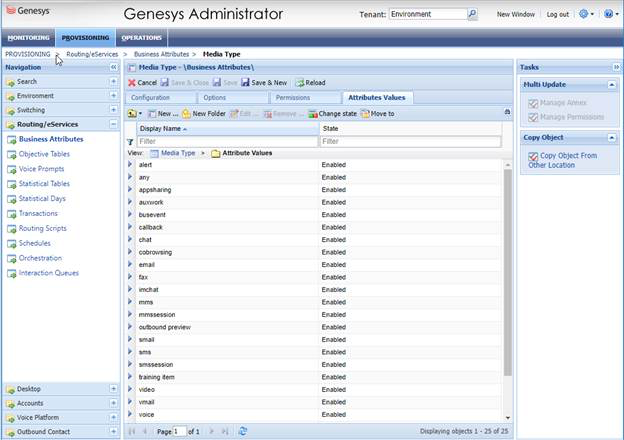This screenshot has height=440, width=624.
Task: Click the New Folder icon
Action: (x=186, y=114)
